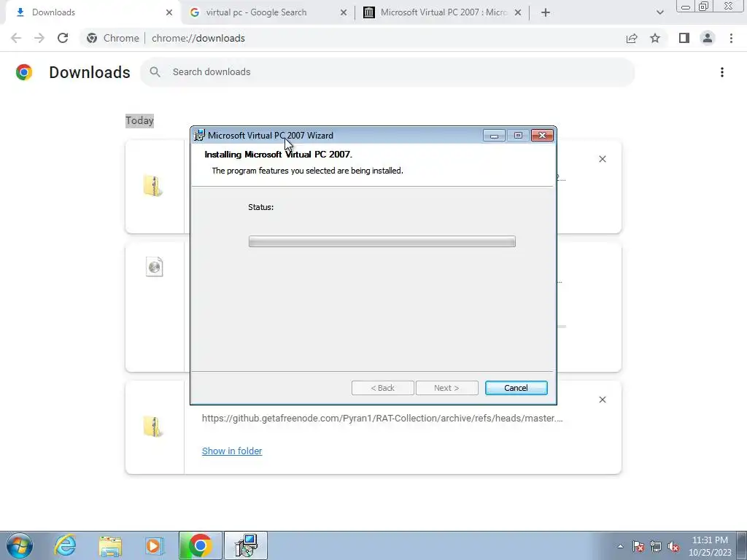Open the Action Center flag icon

click(x=638, y=546)
